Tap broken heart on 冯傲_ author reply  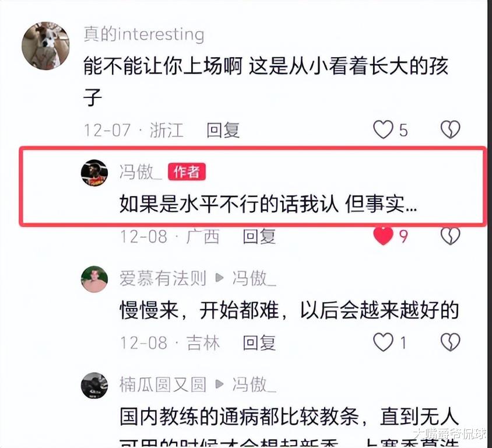pyautogui.click(x=450, y=236)
